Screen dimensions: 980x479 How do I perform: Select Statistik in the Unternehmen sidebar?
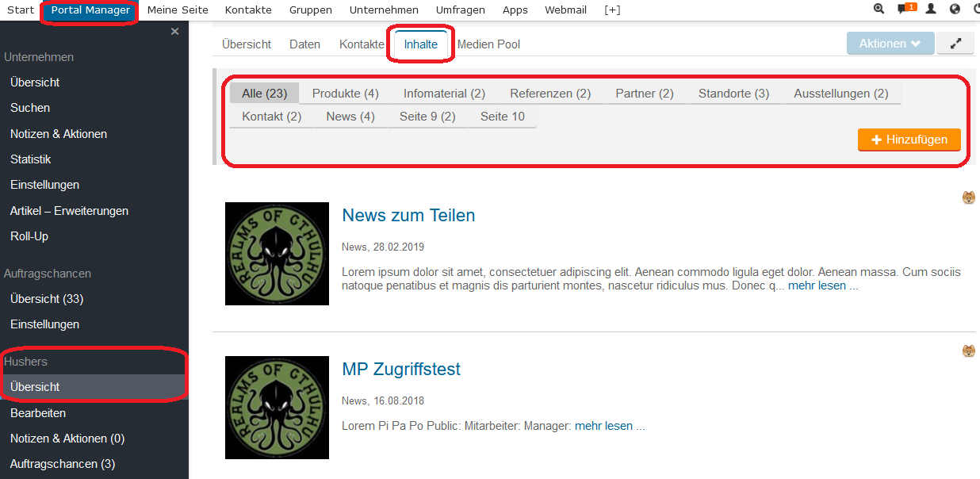tap(31, 159)
